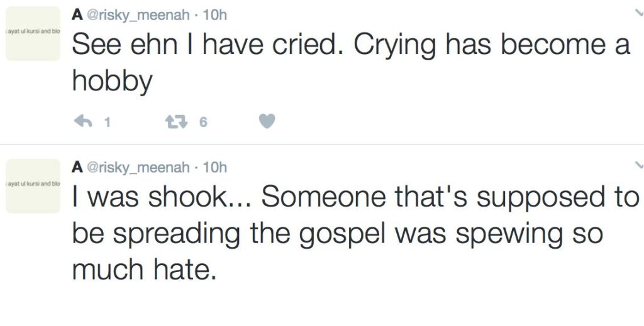Expand the first tweet's more-options chevron
This screenshot has width=644, height=326.
[640, 13]
